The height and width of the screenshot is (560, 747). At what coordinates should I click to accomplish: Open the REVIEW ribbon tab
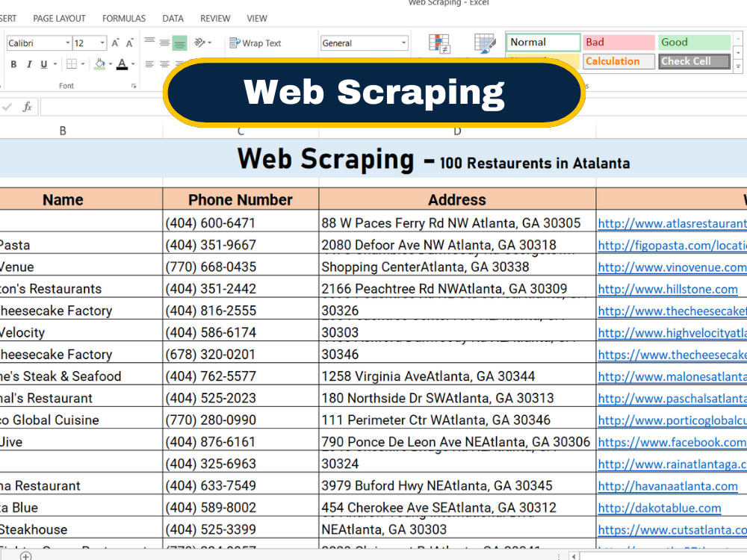click(215, 19)
